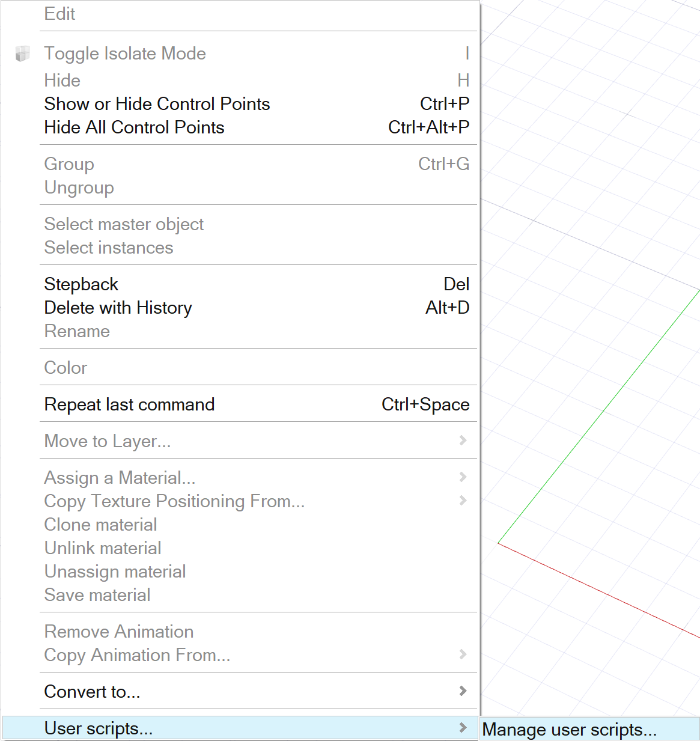Select the Color menu entry
Viewport: 700px width, 741px height.
coord(65,368)
